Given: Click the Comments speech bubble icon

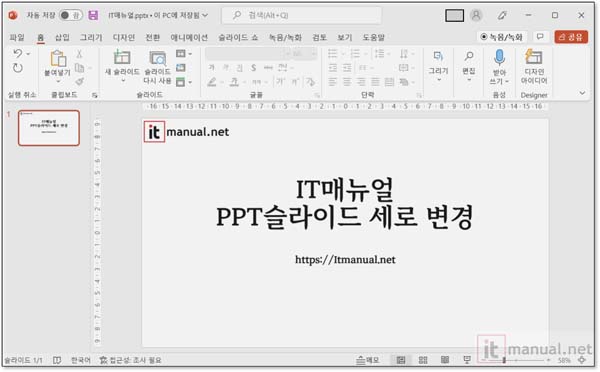Looking at the screenshot, I should (540, 37).
